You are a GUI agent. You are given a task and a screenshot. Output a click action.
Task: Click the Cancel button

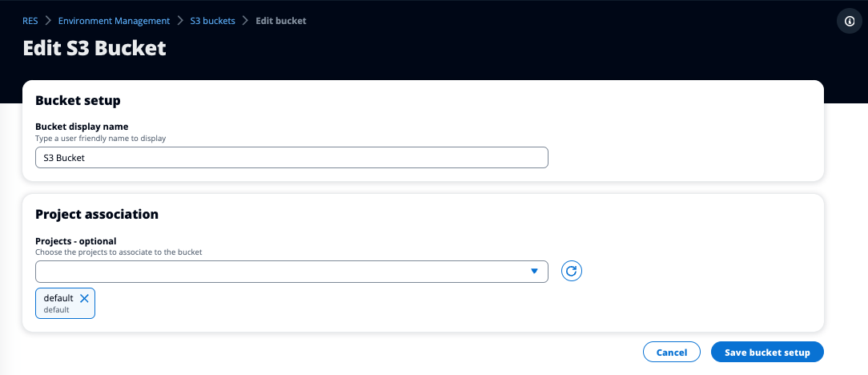(x=671, y=352)
